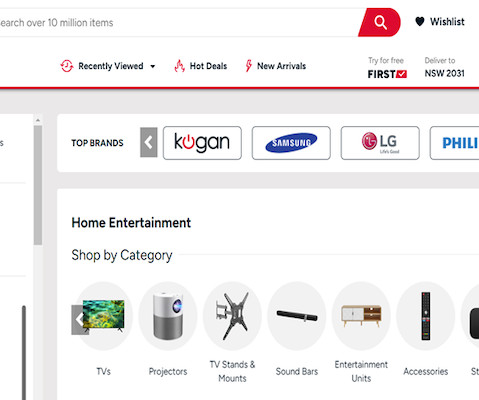
Task: Select the Samsung brand logo
Action: (x=291, y=143)
